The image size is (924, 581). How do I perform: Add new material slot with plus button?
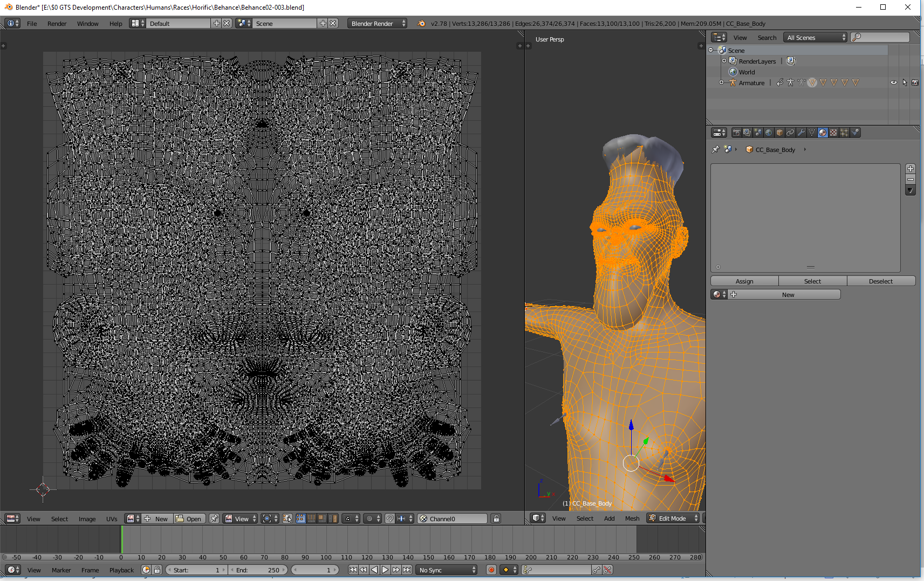(x=911, y=169)
